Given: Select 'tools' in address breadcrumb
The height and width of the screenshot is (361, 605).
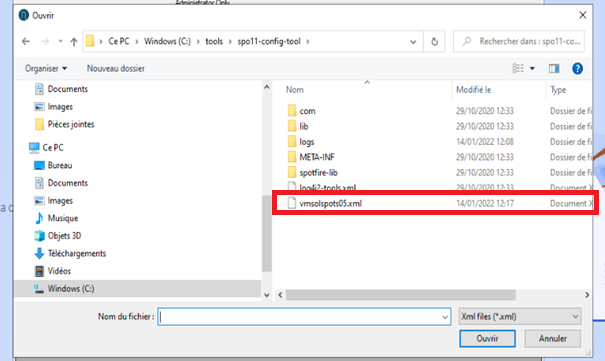Looking at the screenshot, I should 214,41.
